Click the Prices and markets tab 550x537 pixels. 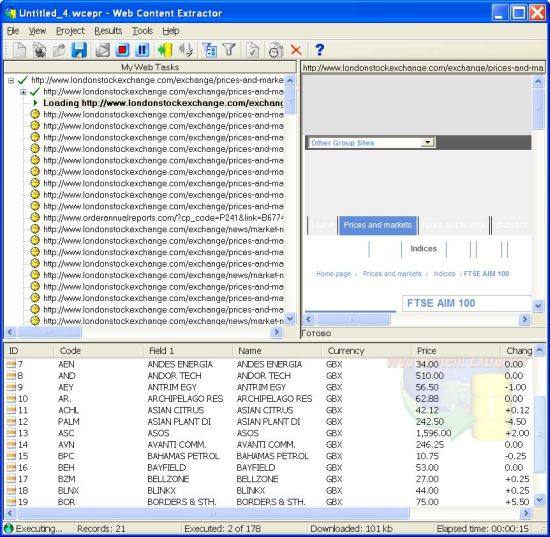[x=378, y=225]
